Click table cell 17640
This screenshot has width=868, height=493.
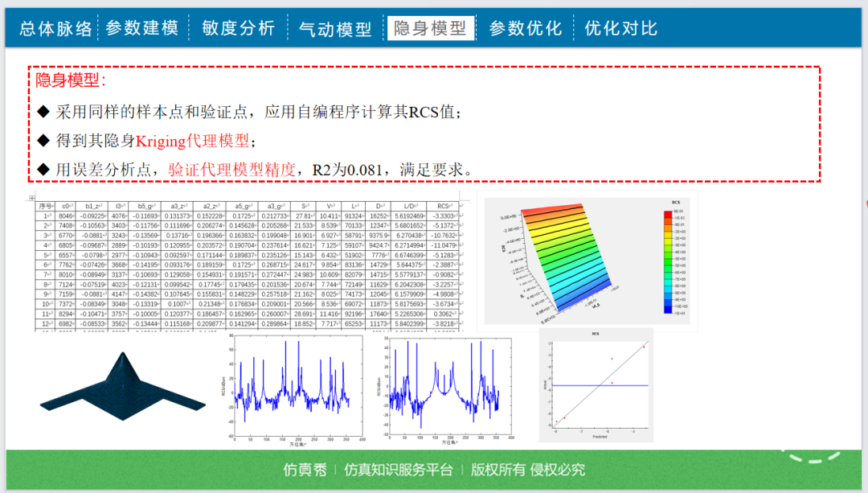coord(379,314)
